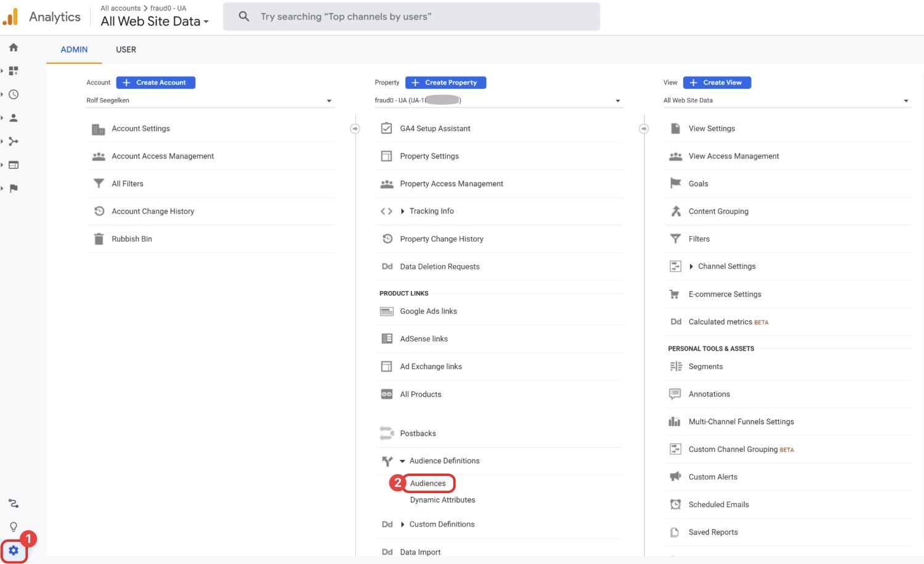Open the Audience person icon in sidebar

[14, 118]
